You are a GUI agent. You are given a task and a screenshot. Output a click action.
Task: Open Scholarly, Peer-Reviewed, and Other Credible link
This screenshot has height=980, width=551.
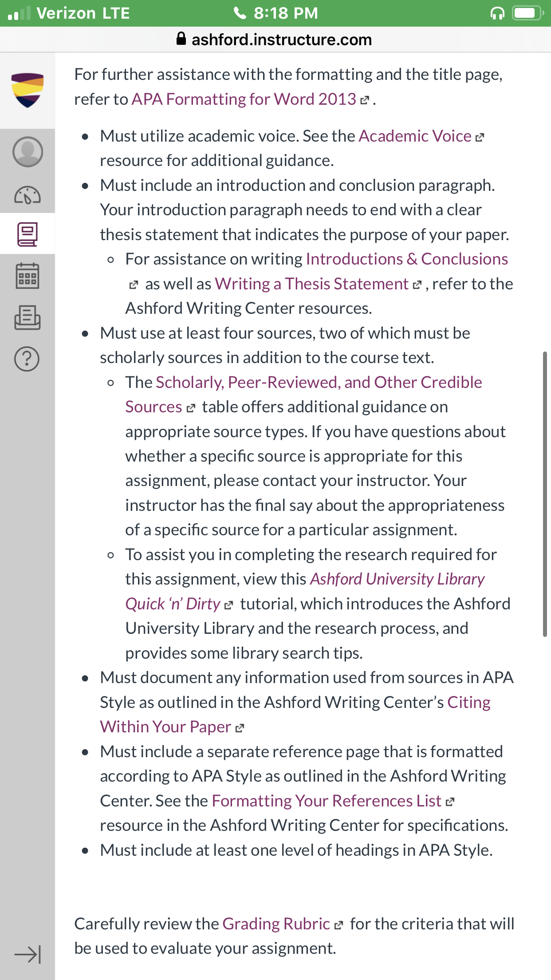[319, 382]
